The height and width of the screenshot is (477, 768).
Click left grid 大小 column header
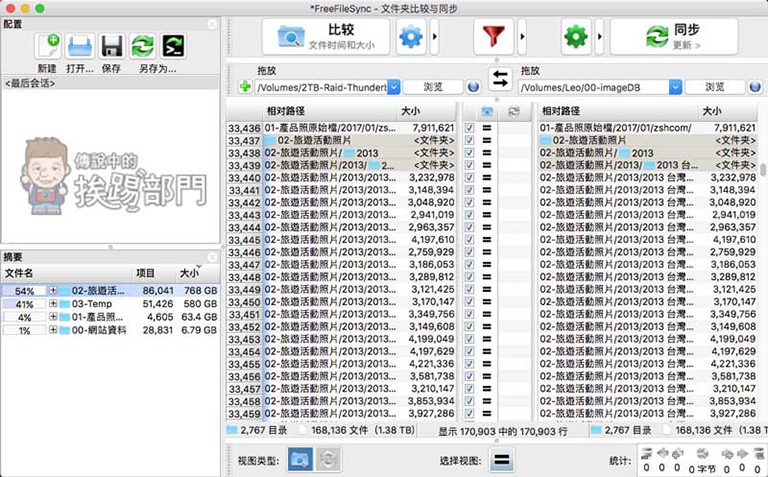(x=427, y=111)
